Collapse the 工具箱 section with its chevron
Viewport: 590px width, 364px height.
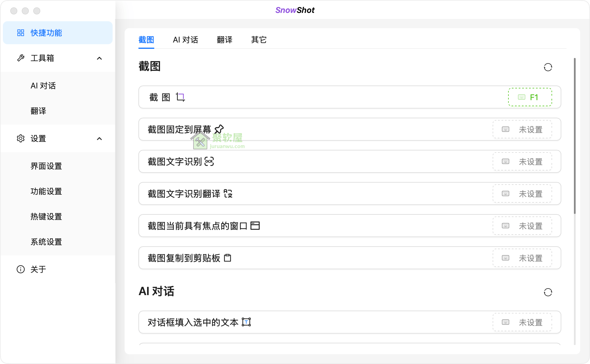pyautogui.click(x=99, y=58)
